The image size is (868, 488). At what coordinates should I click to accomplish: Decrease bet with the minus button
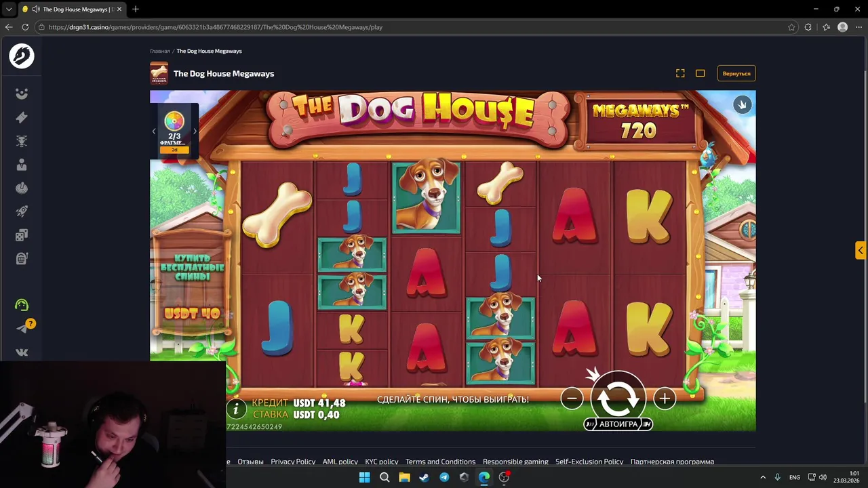click(x=572, y=399)
